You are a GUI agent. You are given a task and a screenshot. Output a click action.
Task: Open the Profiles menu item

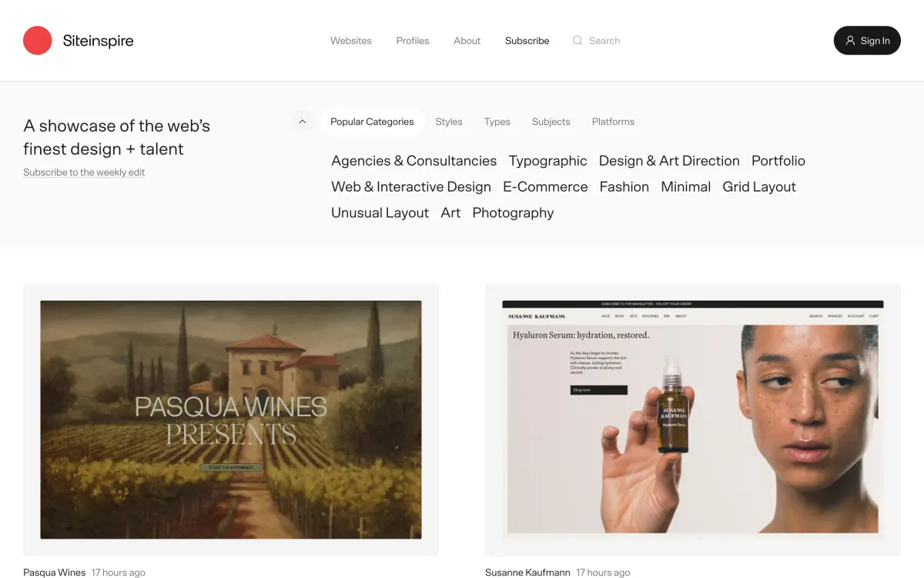(413, 41)
